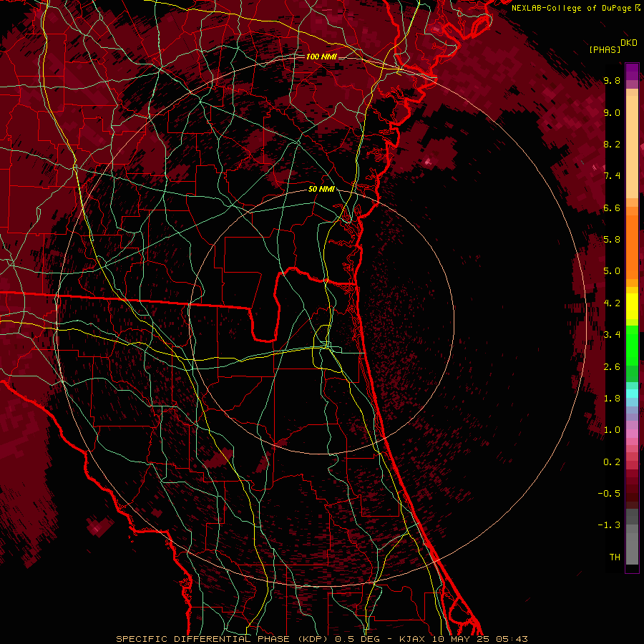This screenshot has width=644, height=644.
Task: Click the 'SPECIFIC DIFFERENTIAL PHASE (KDP)' caption
Action: pos(223,639)
